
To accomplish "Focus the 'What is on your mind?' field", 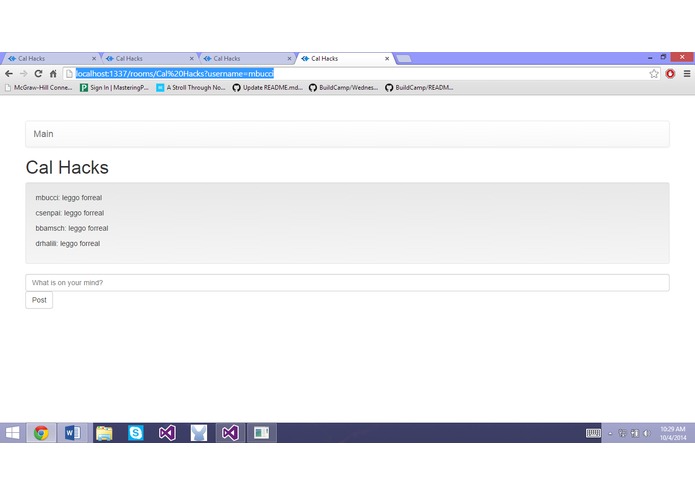I will [347, 283].
